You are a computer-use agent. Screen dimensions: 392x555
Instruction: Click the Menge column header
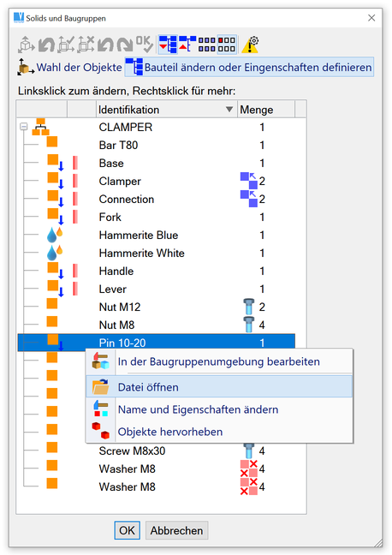tap(265, 110)
